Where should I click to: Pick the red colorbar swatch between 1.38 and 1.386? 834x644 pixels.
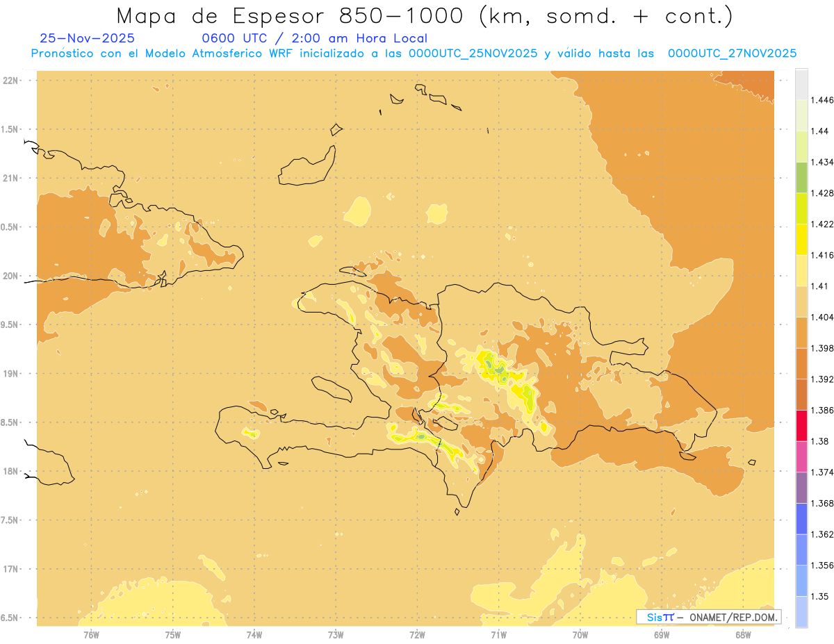coord(801,426)
